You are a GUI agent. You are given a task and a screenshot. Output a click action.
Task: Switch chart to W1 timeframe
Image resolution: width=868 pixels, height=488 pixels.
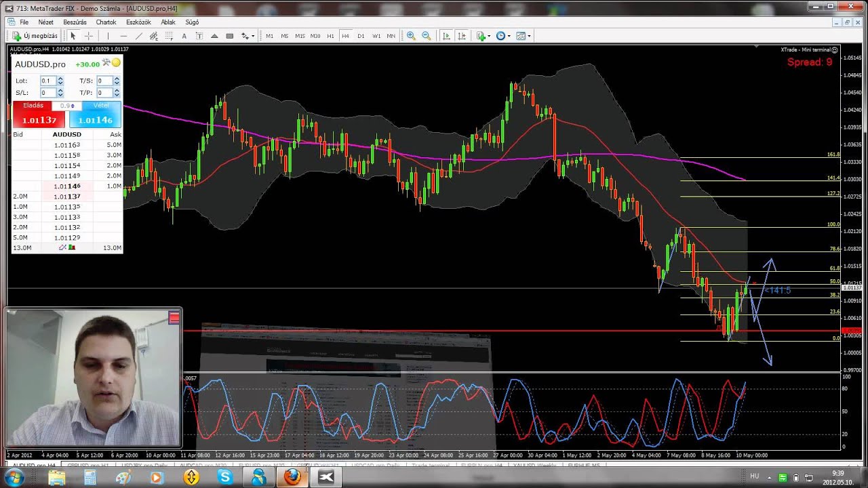pos(376,36)
